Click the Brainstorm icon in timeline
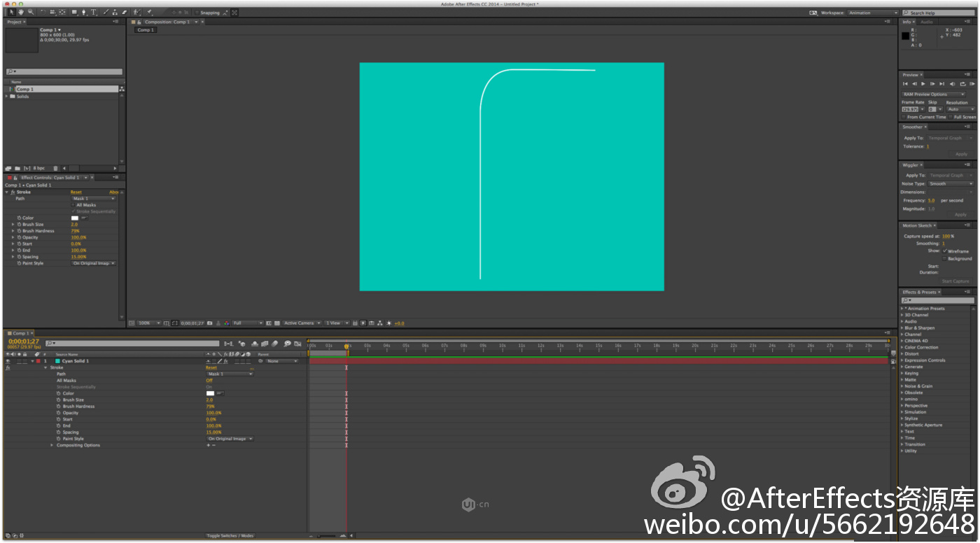The width and height of the screenshot is (980, 543). (x=288, y=344)
